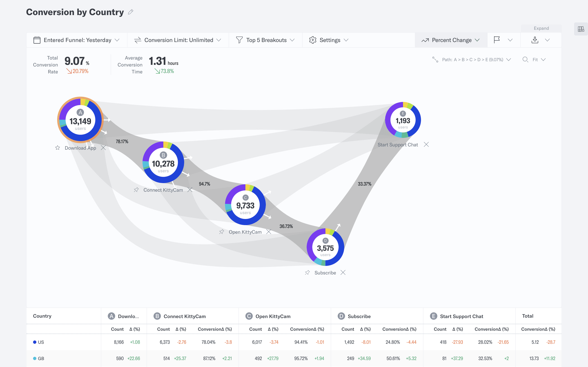The height and width of the screenshot is (367, 588).
Task: Remove the Subscribe step with its X
Action: [343, 272]
